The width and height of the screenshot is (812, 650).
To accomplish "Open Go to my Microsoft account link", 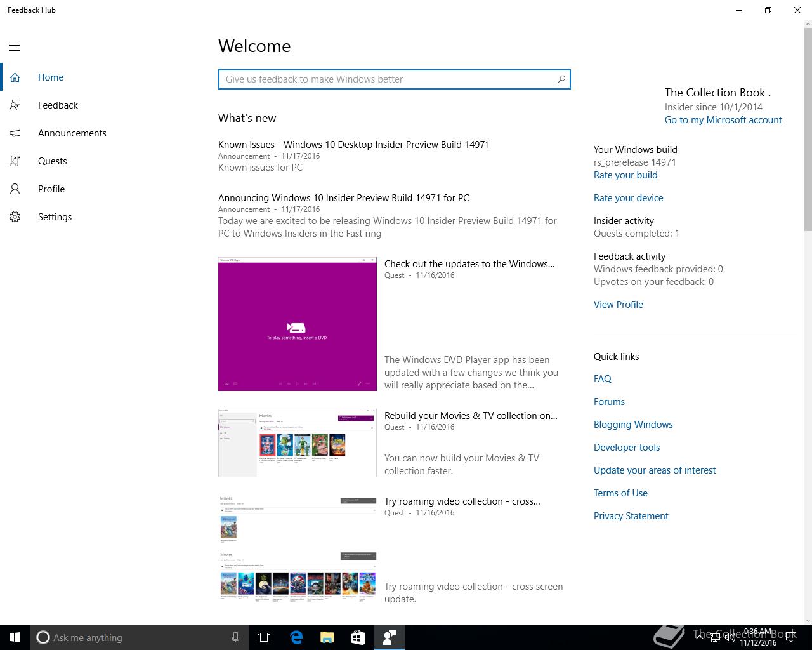I will tap(723, 120).
